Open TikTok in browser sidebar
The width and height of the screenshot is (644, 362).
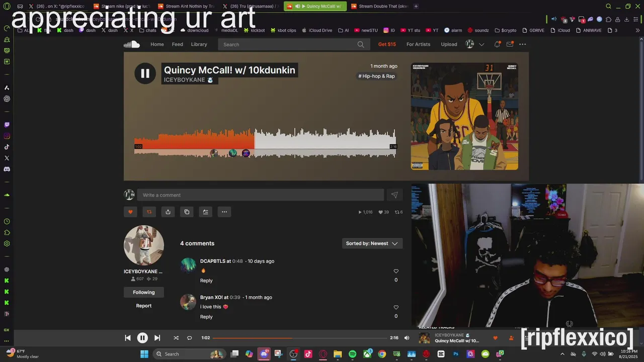click(7, 147)
